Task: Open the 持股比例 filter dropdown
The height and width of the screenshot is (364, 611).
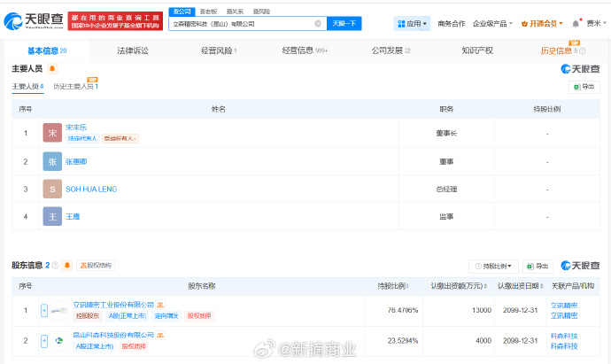Action: [493, 267]
